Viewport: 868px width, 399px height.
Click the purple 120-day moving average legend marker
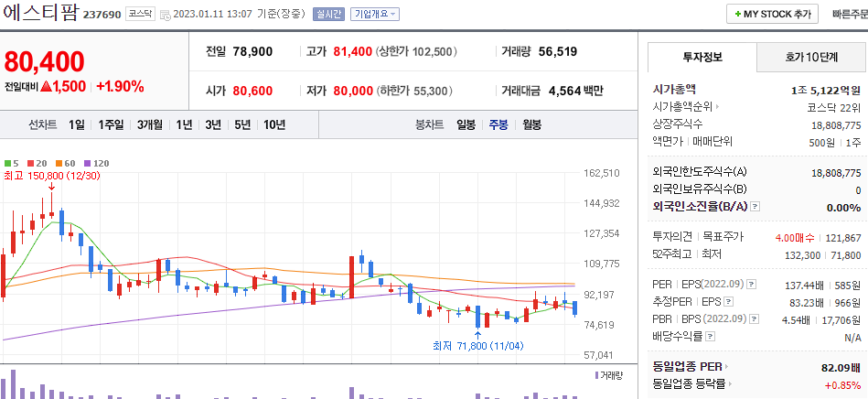[x=87, y=164]
